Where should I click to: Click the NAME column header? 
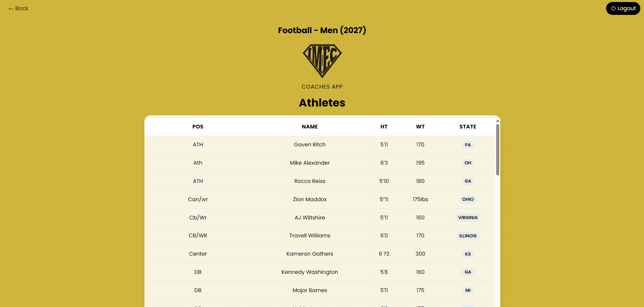(x=309, y=126)
